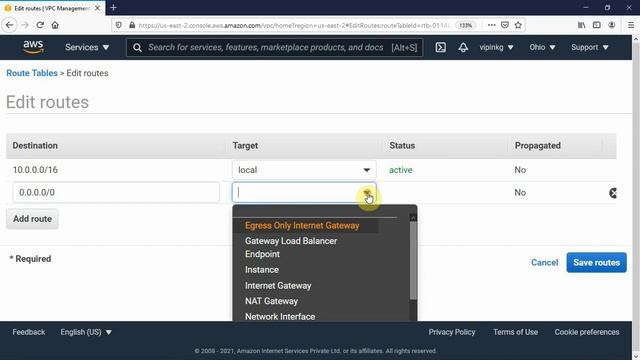Open Firefox account icon
Image resolution: width=640 pixels, height=360 pixels.
[611, 25]
